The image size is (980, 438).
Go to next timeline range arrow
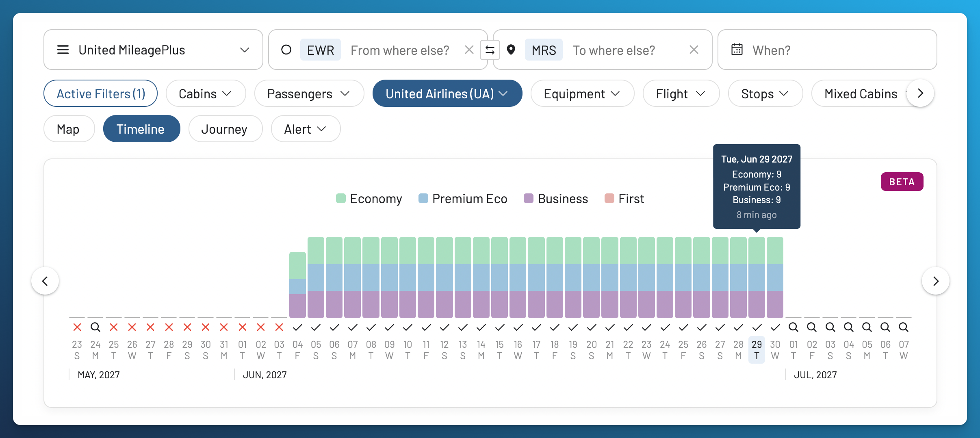[x=936, y=281]
